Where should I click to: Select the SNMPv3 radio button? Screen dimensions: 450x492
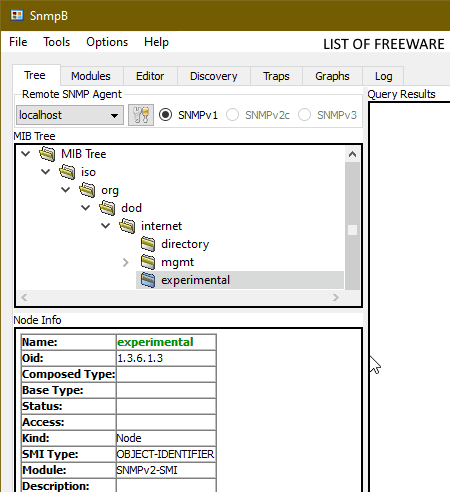304,115
